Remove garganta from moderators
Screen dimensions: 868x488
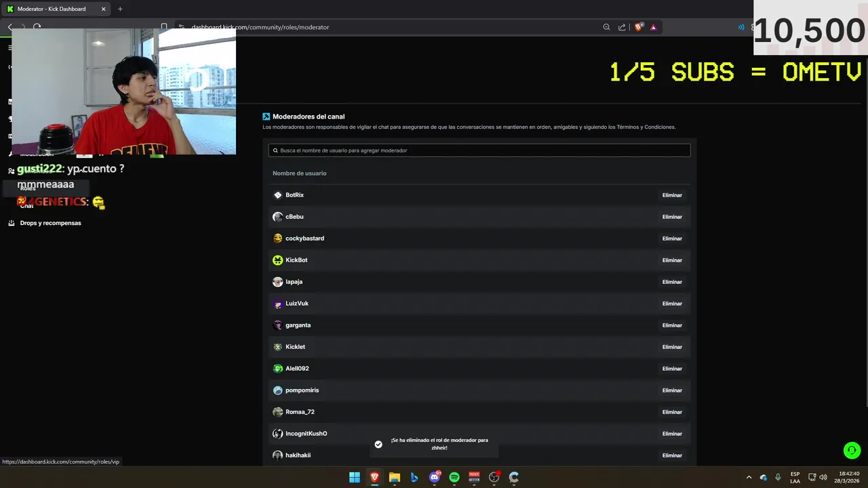(x=672, y=325)
